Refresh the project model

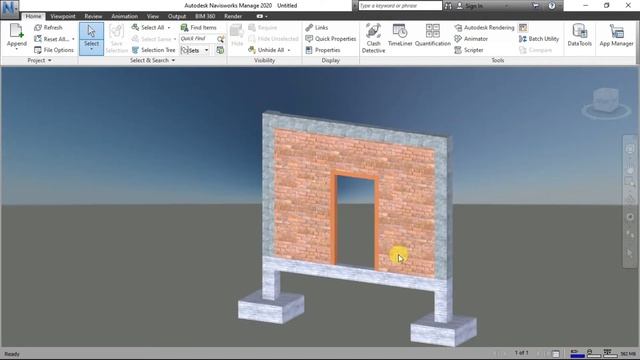tap(48, 27)
